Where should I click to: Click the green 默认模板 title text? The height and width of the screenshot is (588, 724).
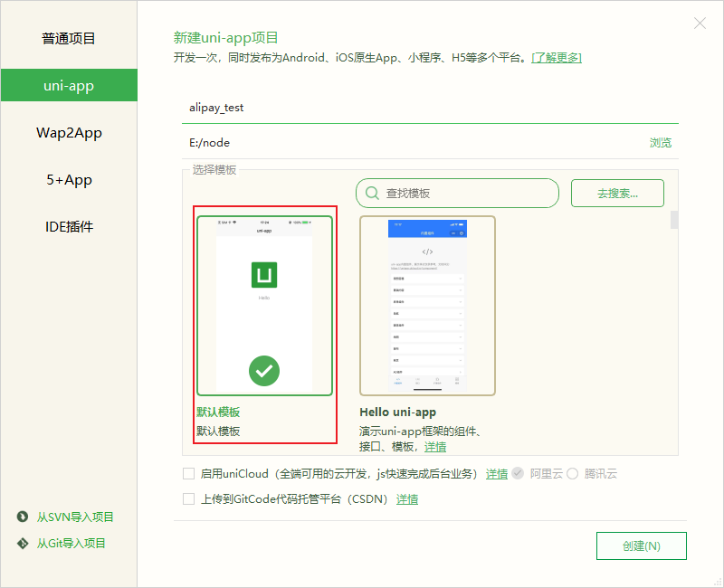tap(218, 413)
